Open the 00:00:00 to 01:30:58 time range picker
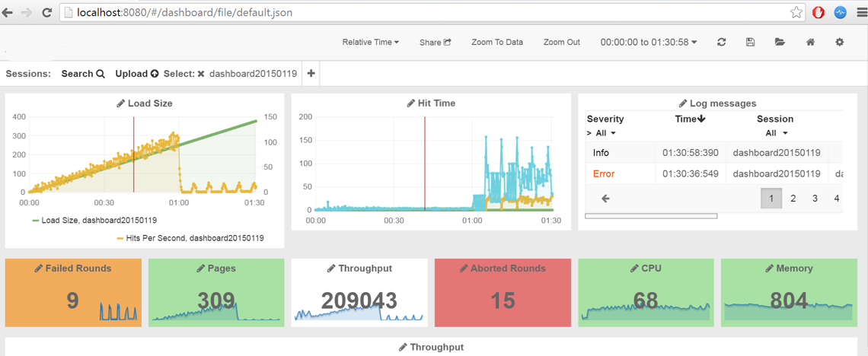Image resolution: width=868 pixels, height=356 pixels. point(648,42)
